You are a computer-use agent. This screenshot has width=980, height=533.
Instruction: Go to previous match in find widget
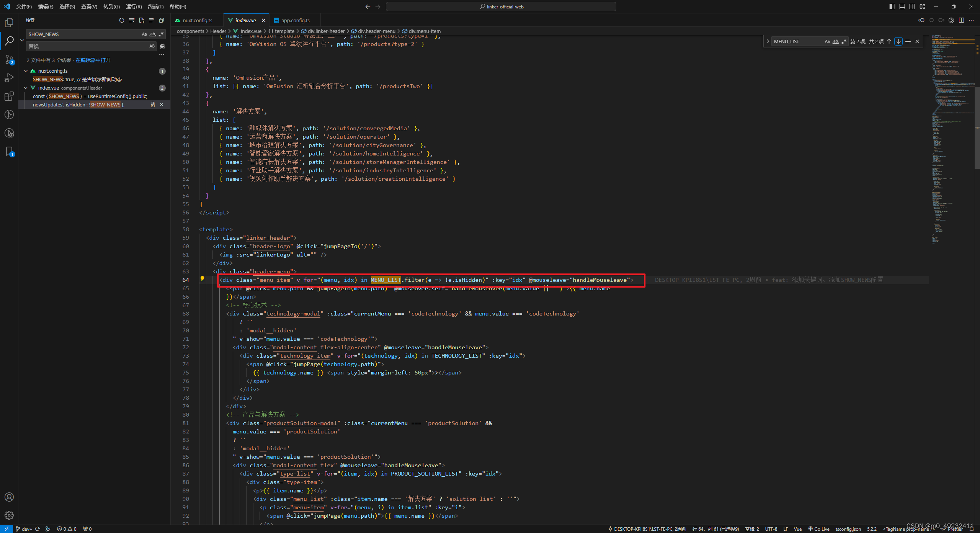pyautogui.click(x=889, y=41)
